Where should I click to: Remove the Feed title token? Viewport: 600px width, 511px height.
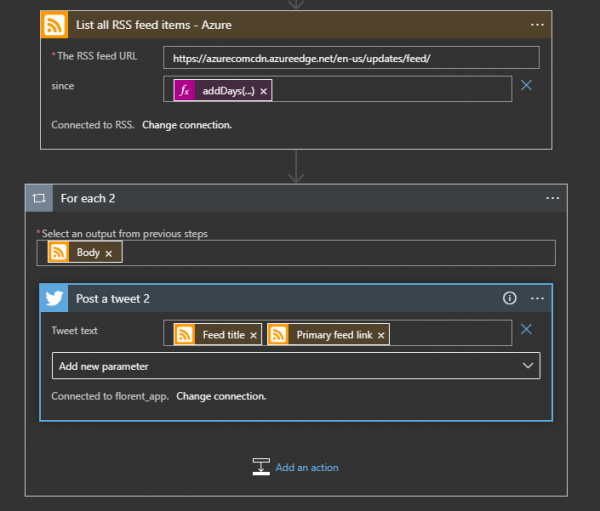point(253,336)
